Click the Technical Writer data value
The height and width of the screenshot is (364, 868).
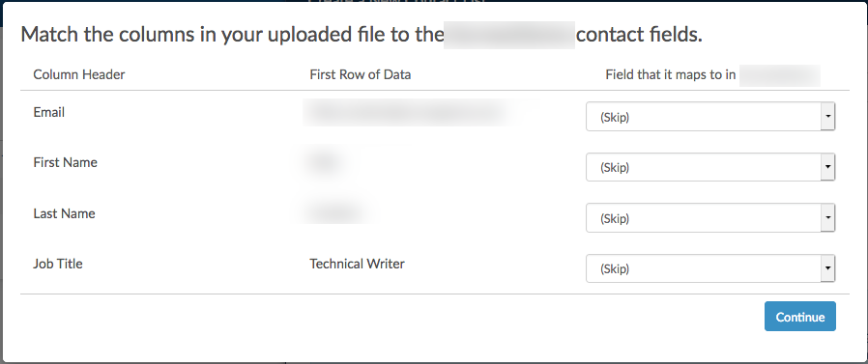click(x=357, y=264)
